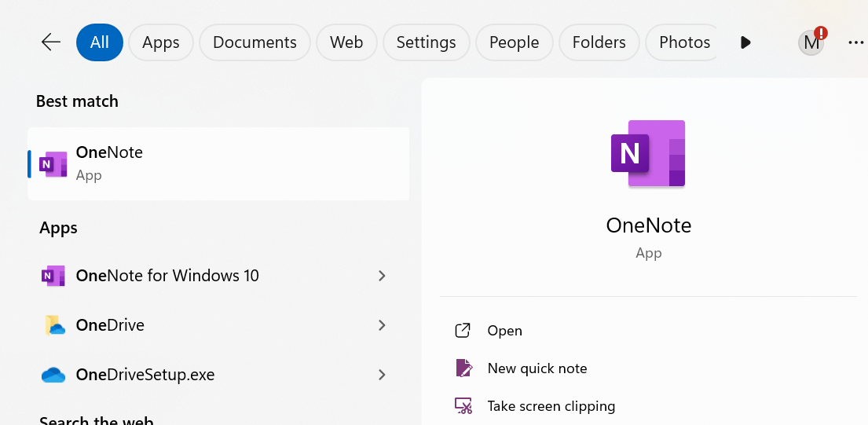The height and width of the screenshot is (425, 868).
Task: Select the All filter tab
Action: click(x=100, y=42)
